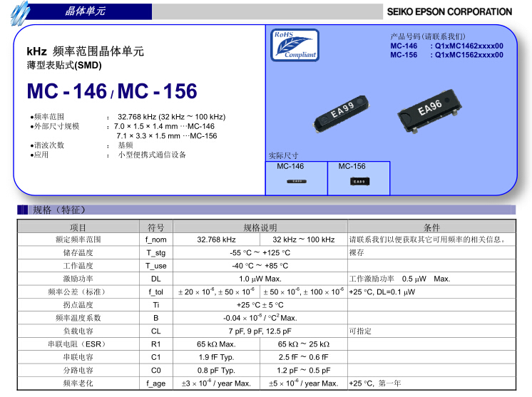Viewport: 532px width, 397px height.
Task: Select the EA96 crystal product photo
Action: (429, 110)
